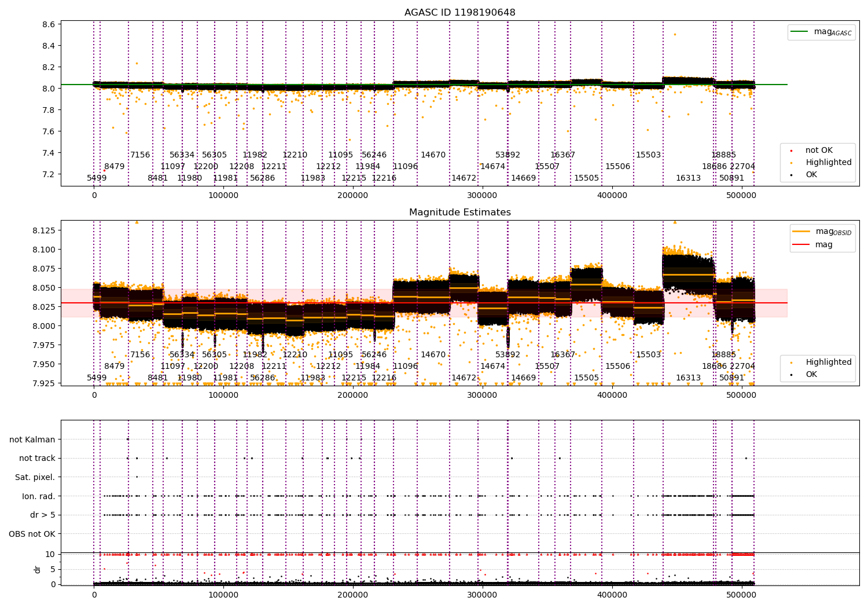Click OBSID label 8479 in the middle plot
The width and height of the screenshot is (868, 608).
click(114, 367)
